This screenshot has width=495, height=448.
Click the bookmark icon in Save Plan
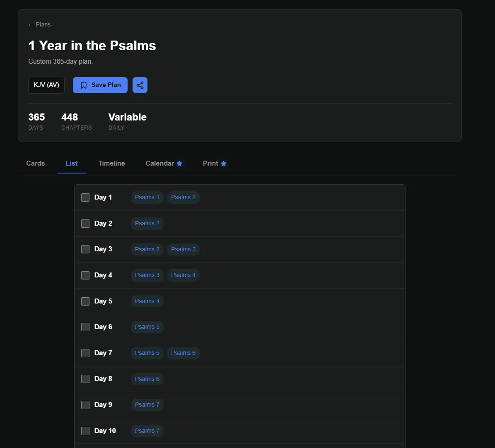coord(84,85)
